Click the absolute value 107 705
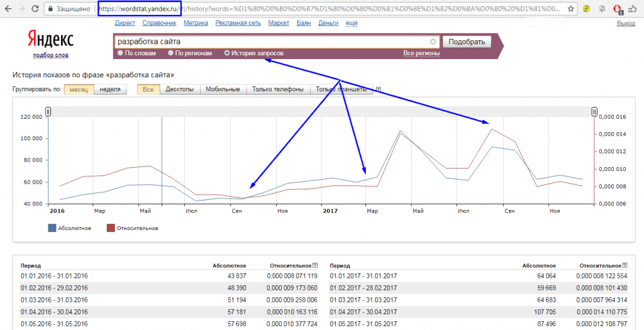Viewport: 644px width, 330px height. click(x=545, y=312)
